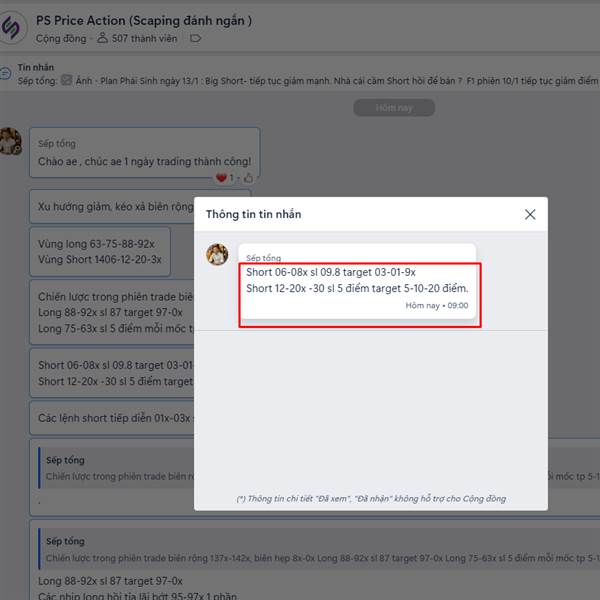Open the PS Price Action group title
Image resolution: width=600 pixels, height=600 pixels.
coord(144,20)
